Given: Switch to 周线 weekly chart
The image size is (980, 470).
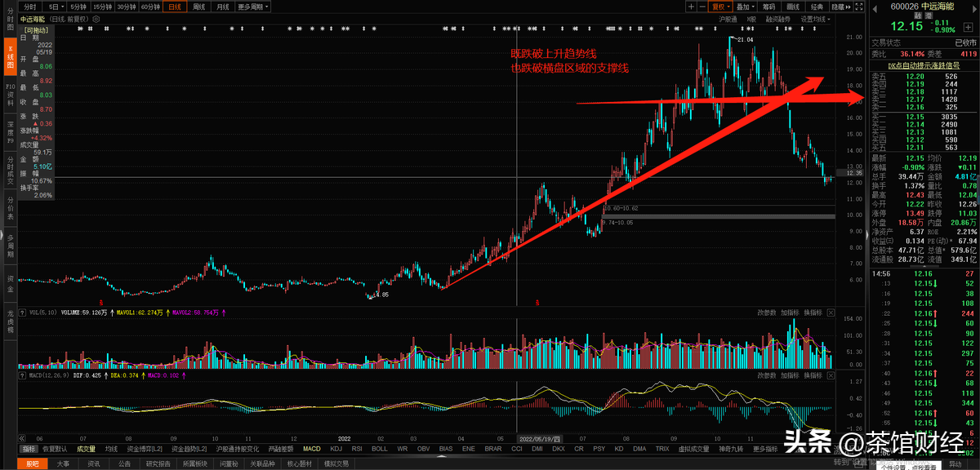Looking at the screenshot, I should pyautogui.click(x=198, y=7).
